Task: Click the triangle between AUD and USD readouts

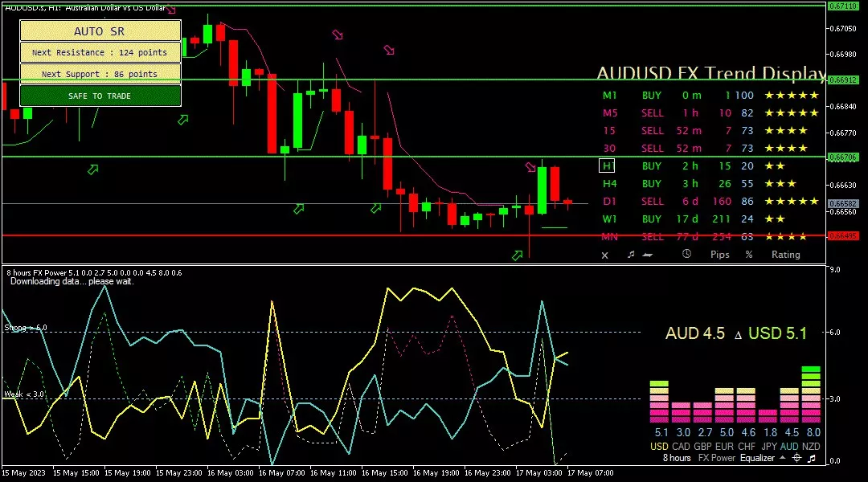Action: (x=738, y=335)
